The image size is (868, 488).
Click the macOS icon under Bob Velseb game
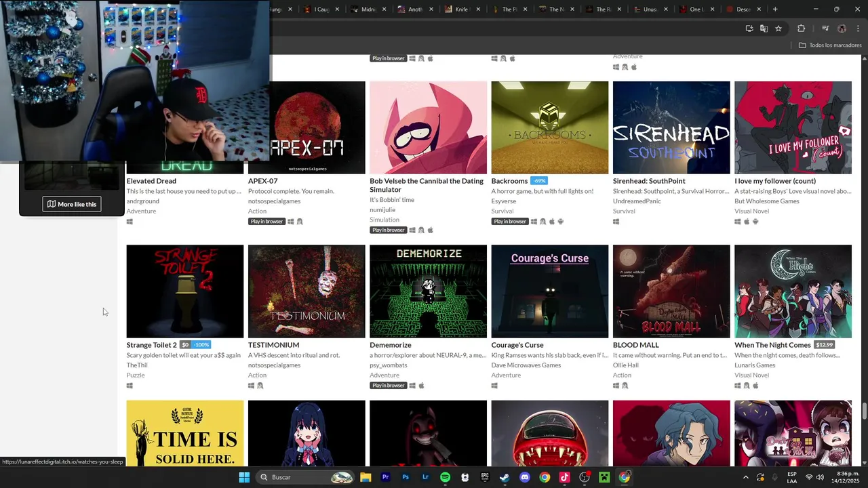coord(430,230)
